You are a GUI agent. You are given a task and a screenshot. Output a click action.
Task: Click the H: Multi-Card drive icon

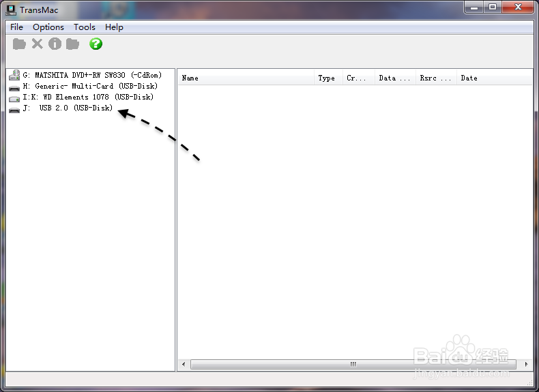(14, 88)
